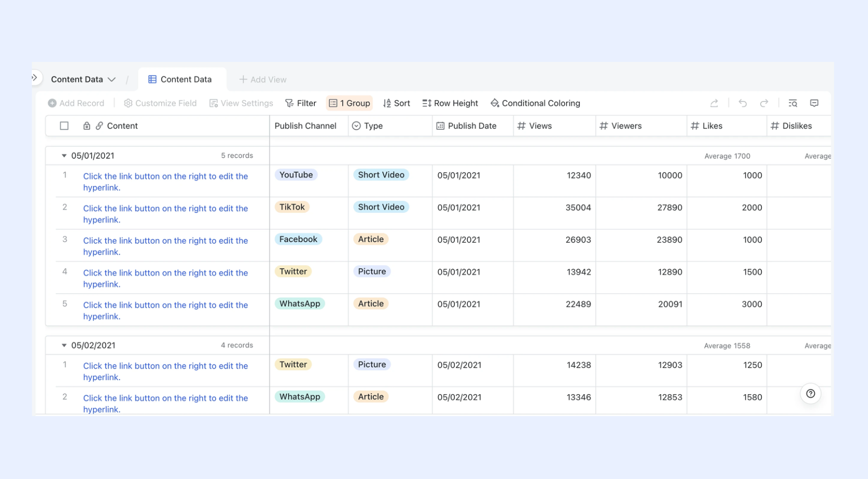Screen dimensions: 868x479
Task: Click the 1 Group toolbar button
Action: coord(350,103)
